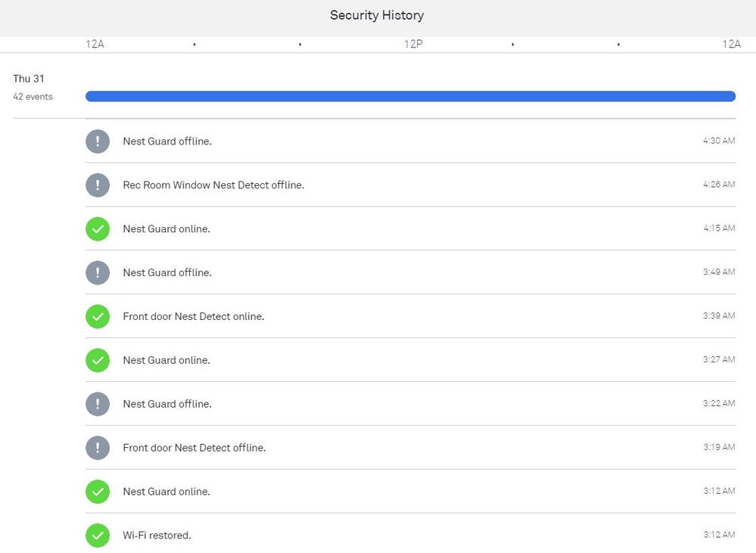Open the "Front door Nest Detect online." event
Image resolution: width=756 pixels, height=553 pixels.
point(193,317)
